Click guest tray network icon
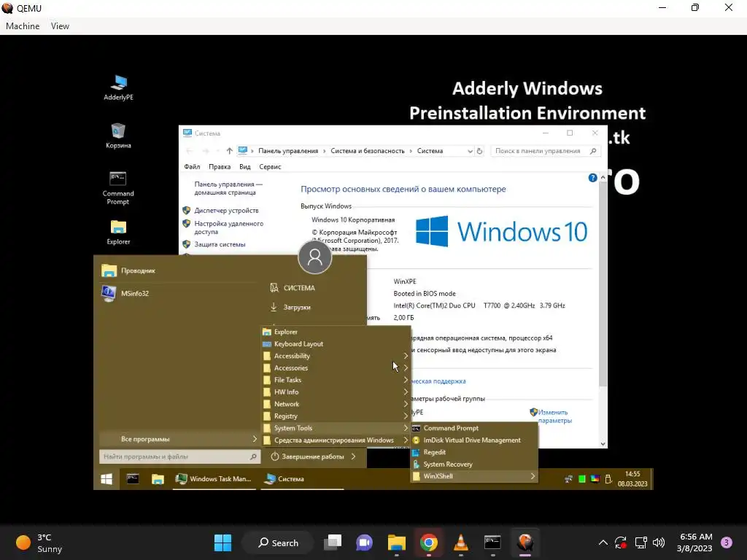This screenshot has height=560, width=747. 568,479
